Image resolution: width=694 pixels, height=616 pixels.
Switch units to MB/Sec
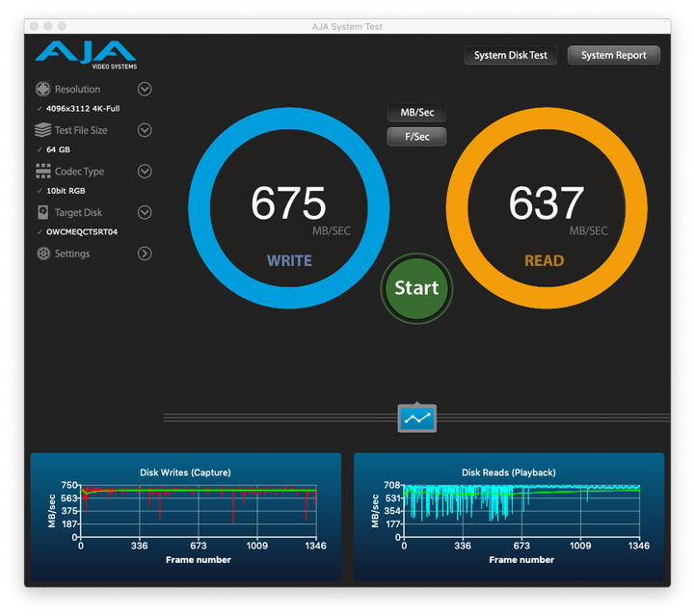(416, 113)
